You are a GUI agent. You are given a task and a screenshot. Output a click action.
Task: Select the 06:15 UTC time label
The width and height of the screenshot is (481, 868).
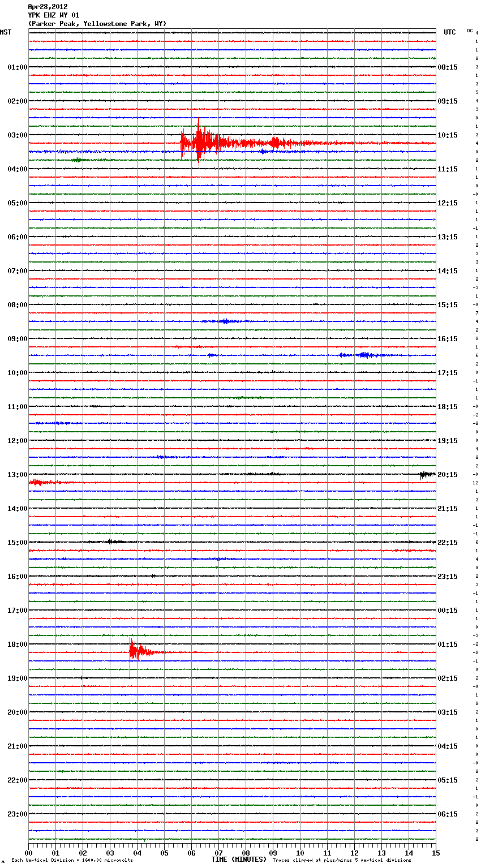click(x=448, y=814)
